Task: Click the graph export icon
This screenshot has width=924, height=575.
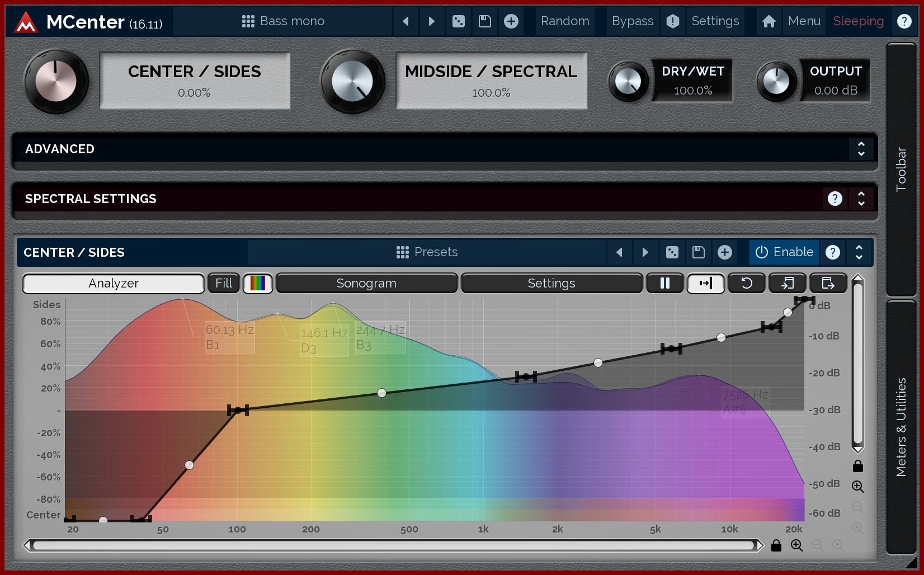Action: click(828, 283)
